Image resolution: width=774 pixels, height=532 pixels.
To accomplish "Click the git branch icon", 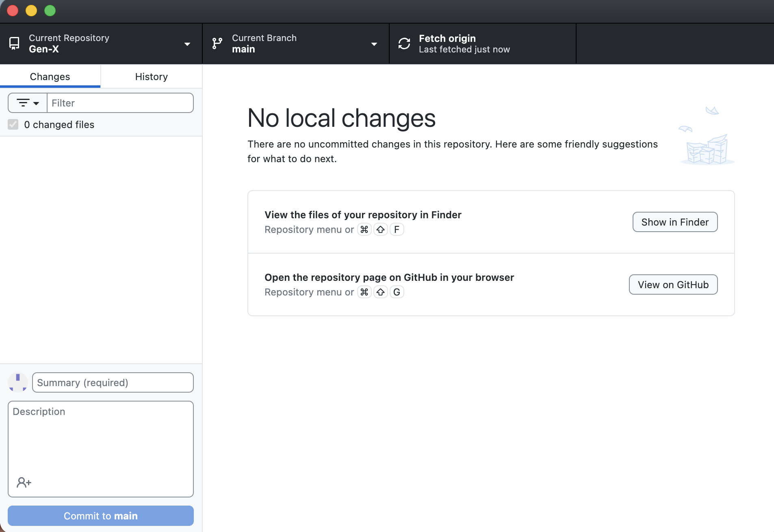I will (217, 43).
